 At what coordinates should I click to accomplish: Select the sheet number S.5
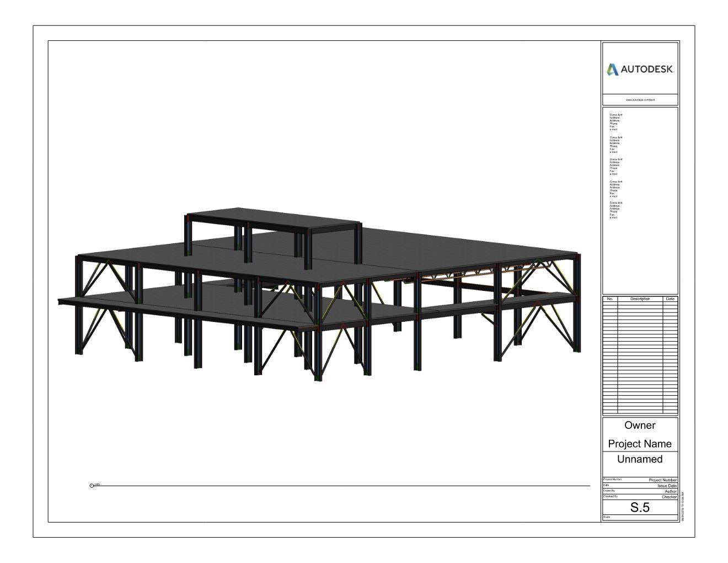pyautogui.click(x=640, y=508)
